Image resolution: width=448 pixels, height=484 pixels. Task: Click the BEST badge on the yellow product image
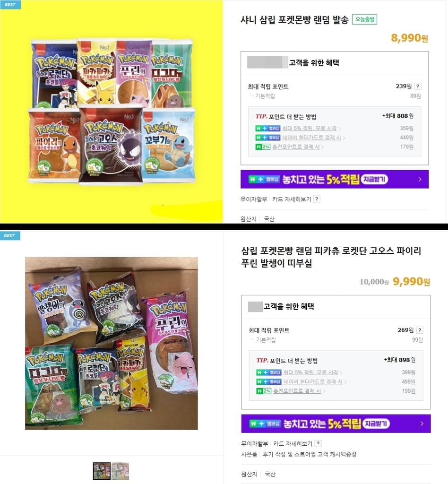click(x=10, y=5)
